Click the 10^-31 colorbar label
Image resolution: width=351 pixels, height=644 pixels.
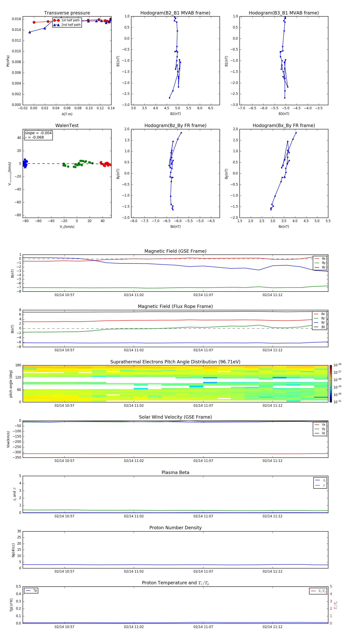(337, 402)
